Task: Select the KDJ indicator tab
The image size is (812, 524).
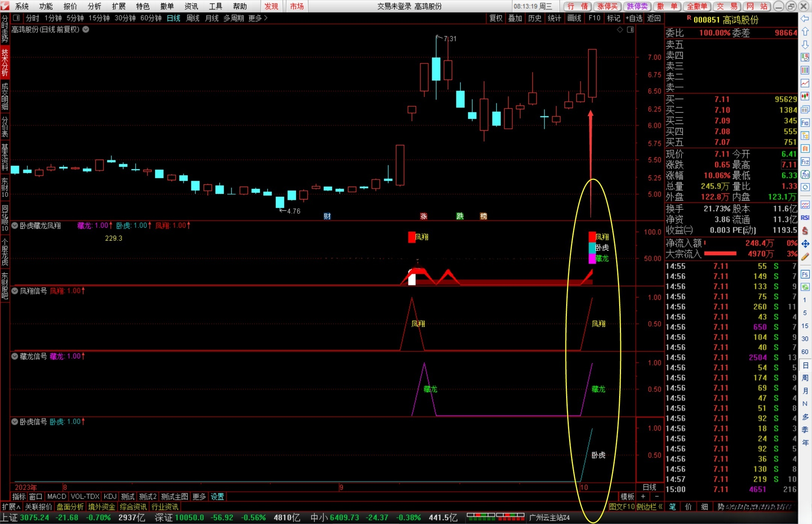Action: tap(110, 497)
